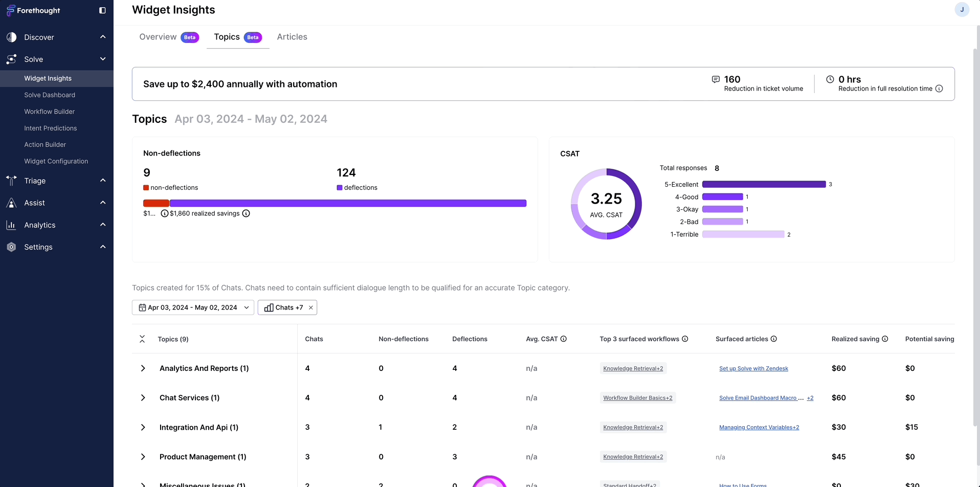Switch to the Articles tab
980x487 pixels.
[x=292, y=37]
